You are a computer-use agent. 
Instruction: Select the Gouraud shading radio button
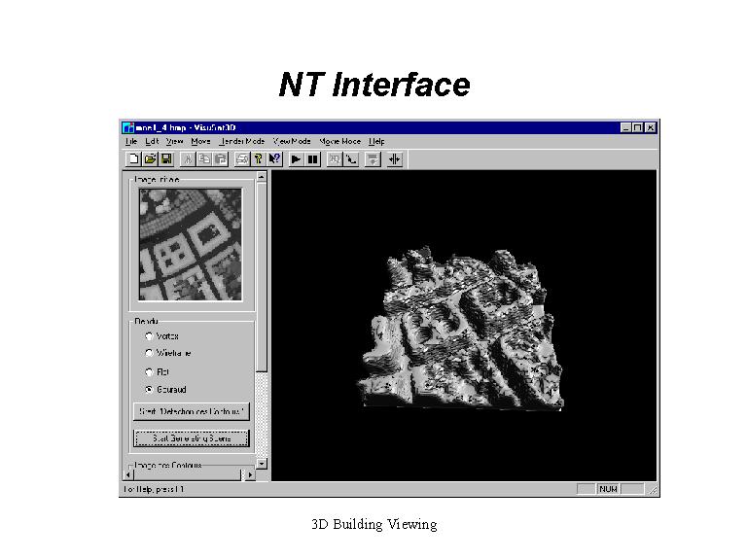pyautogui.click(x=149, y=389)
